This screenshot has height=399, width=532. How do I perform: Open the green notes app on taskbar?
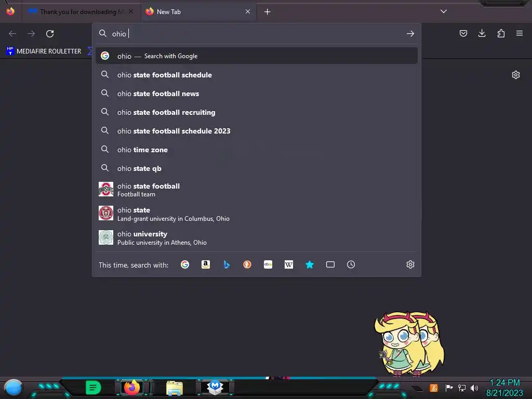[94, 388]
